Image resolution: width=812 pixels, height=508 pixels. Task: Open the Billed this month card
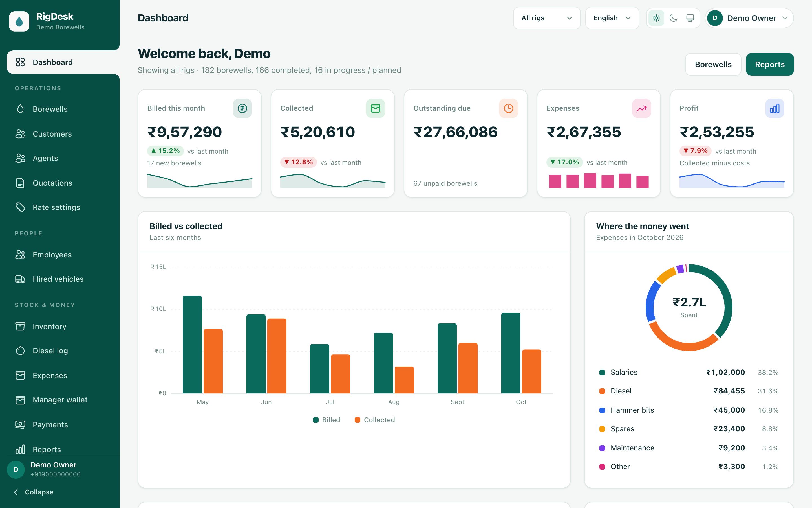(x=200, y=143)
